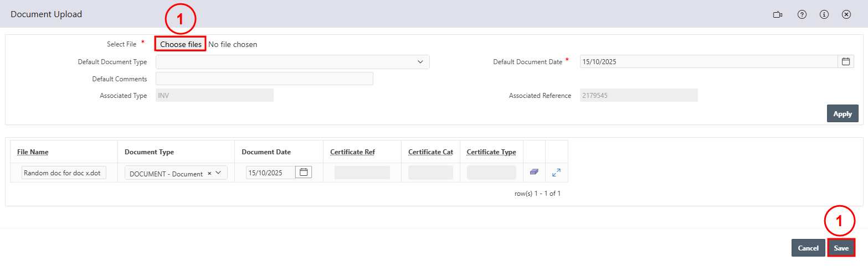Open the row's Document Type dropdown chevron
This screenshot has height=266, width=868.
point(219,173)
